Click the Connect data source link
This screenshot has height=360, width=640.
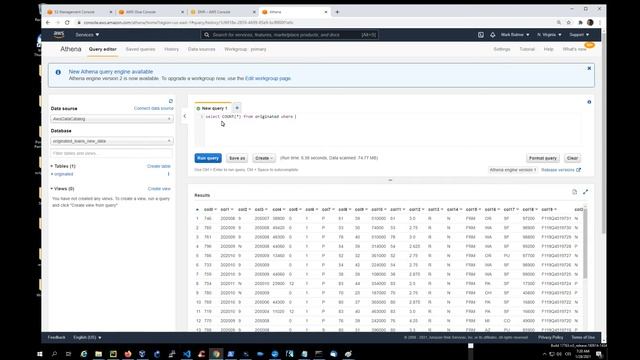153,108
